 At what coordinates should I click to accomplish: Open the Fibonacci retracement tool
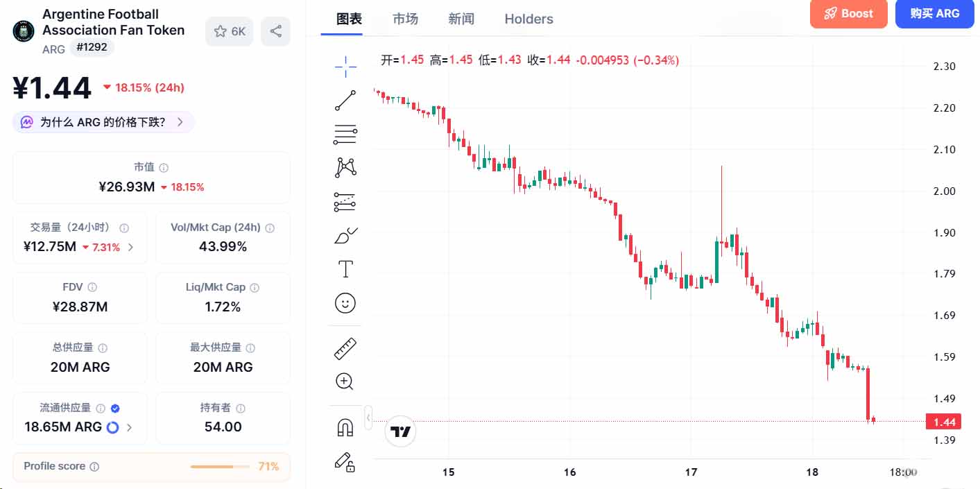click(345, 134)
